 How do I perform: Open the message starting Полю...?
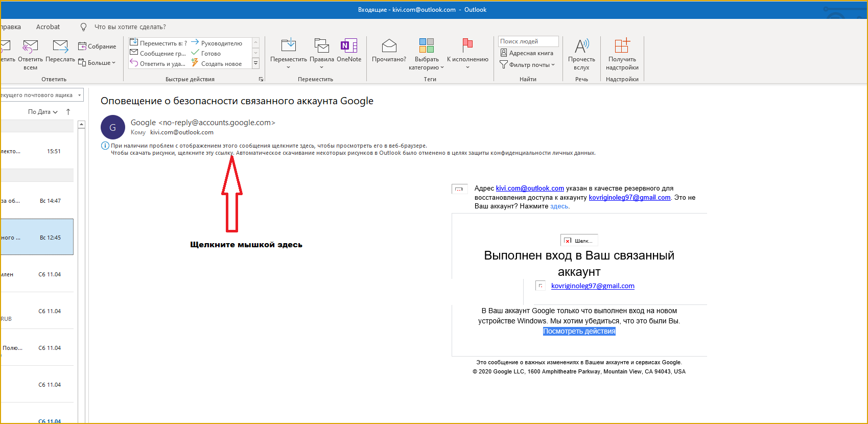click(37, 347)
